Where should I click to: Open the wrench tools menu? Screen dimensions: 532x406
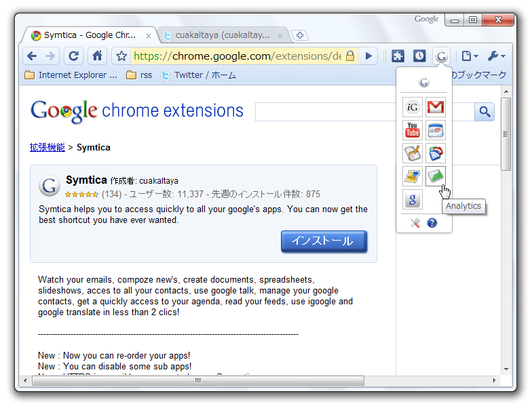click(x=497, y=56)
